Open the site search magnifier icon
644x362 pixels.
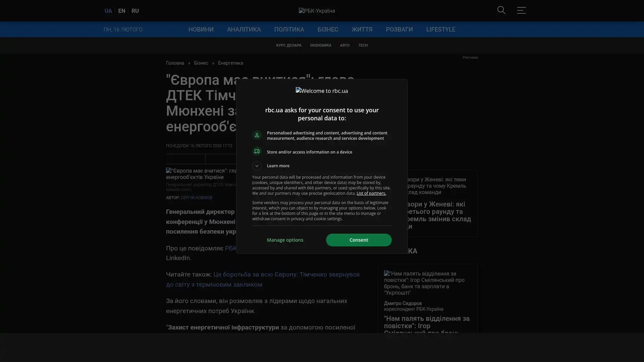(x=501, y=10)
